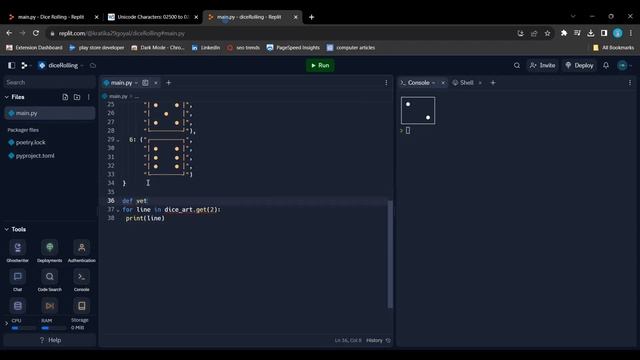Open the Code Search tool
Viewport: 640px width, 360px height.
(x=49, y=280)
